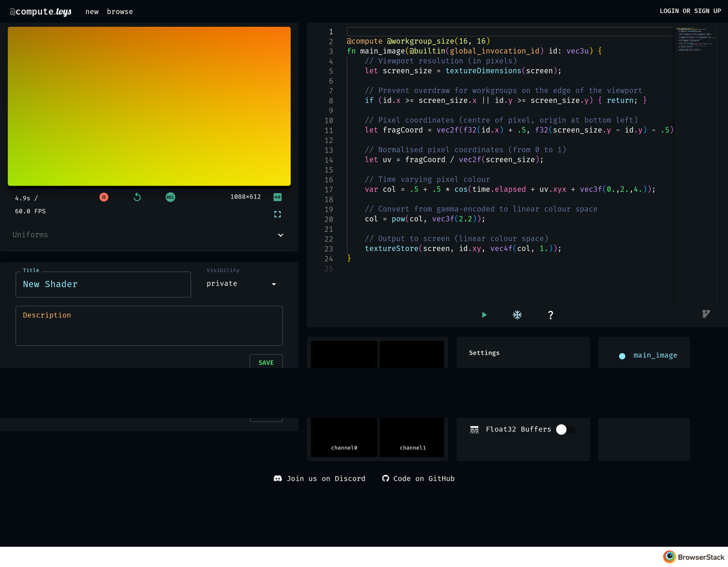Viewport: 728px width, 567px height.
Task: Go to compute.toys home logo
Action: tap(41, 11)
